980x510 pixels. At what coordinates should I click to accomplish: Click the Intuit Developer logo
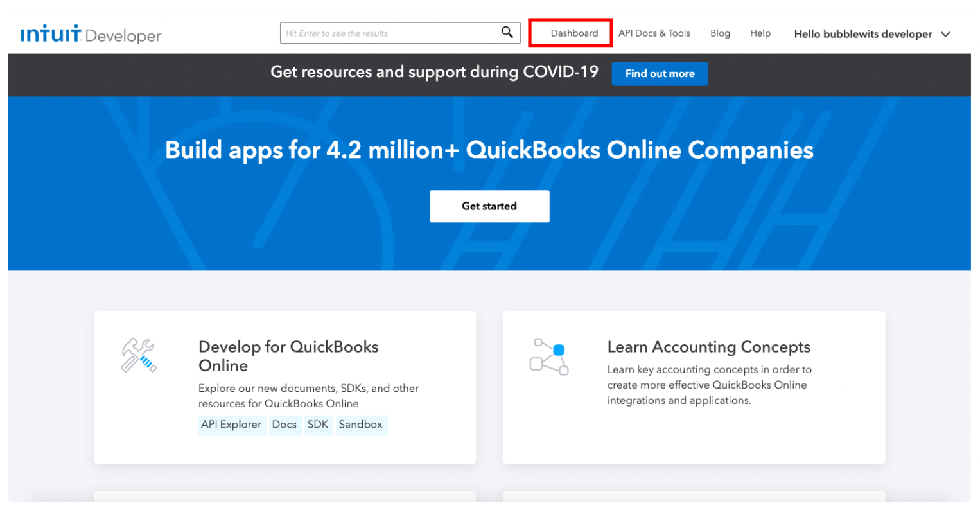tap(91, 34)
